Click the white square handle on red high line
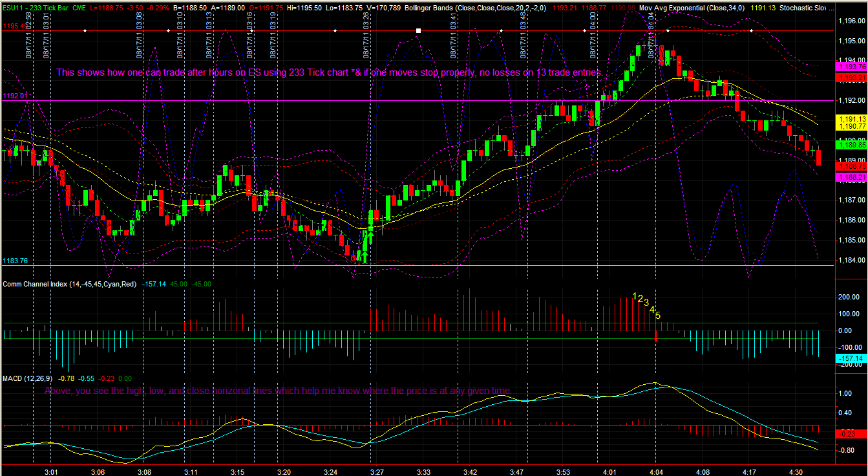The width and height of the screenshot is (868, 476). click(419, 30)
